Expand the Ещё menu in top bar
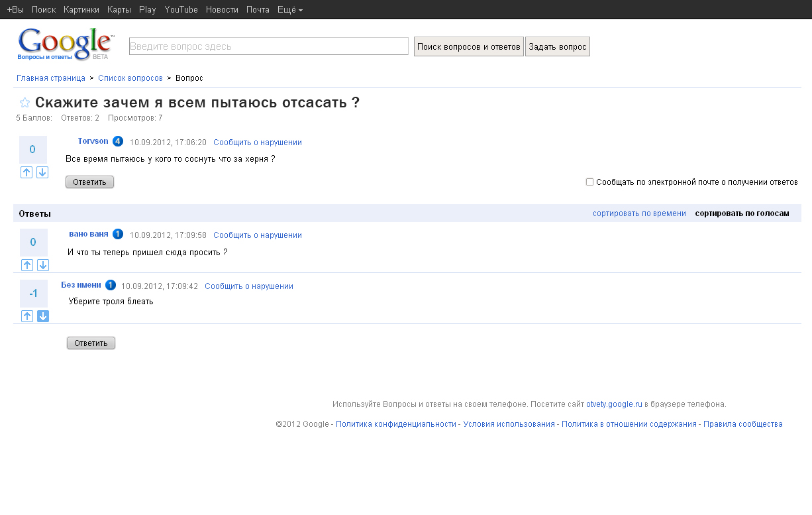Screen dimensions: 812x515 [x=290, y=10]
